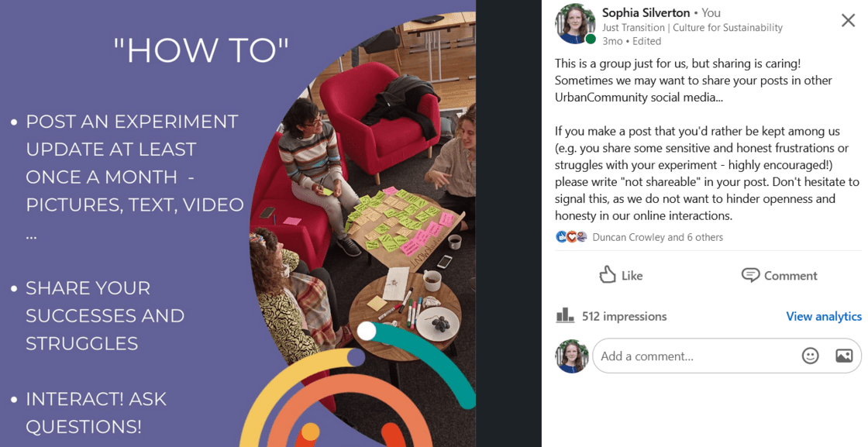The width and height of the screenshot is (868, 447).
Task: Click the small avatar beside comment box
Action: point(572,356)
